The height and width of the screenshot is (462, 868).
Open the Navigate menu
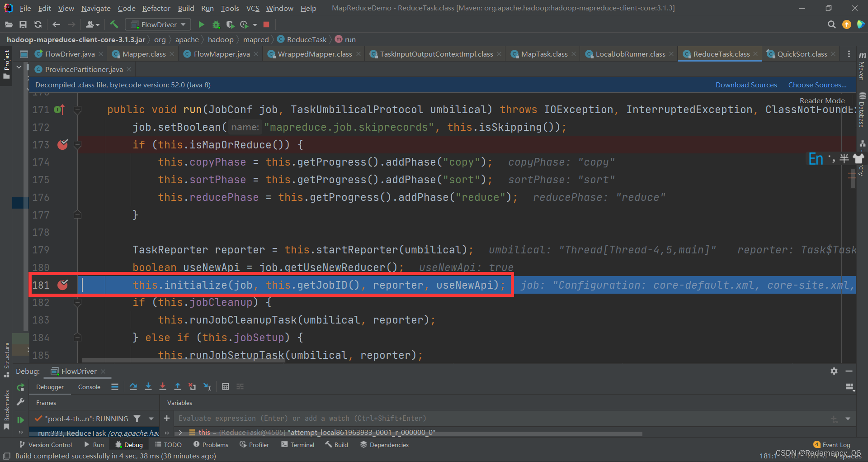click(x=96, y=8)
